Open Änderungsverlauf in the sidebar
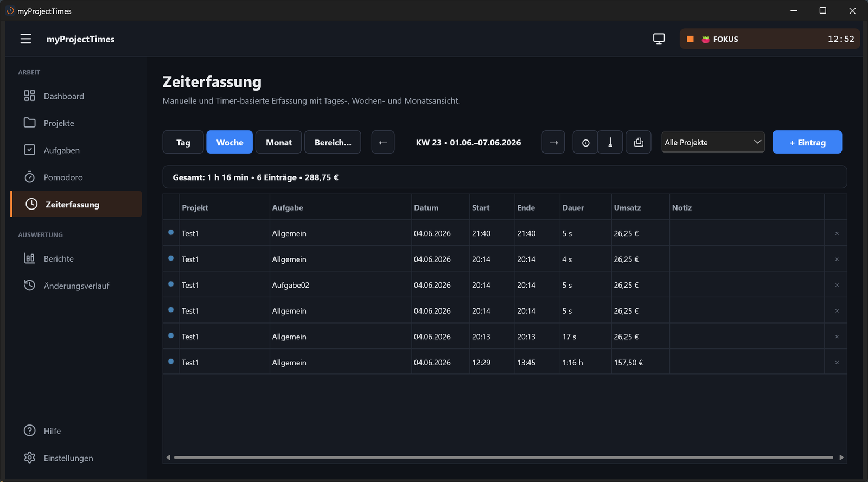Screen dimensions: 868x482 [x=76, y=286]
